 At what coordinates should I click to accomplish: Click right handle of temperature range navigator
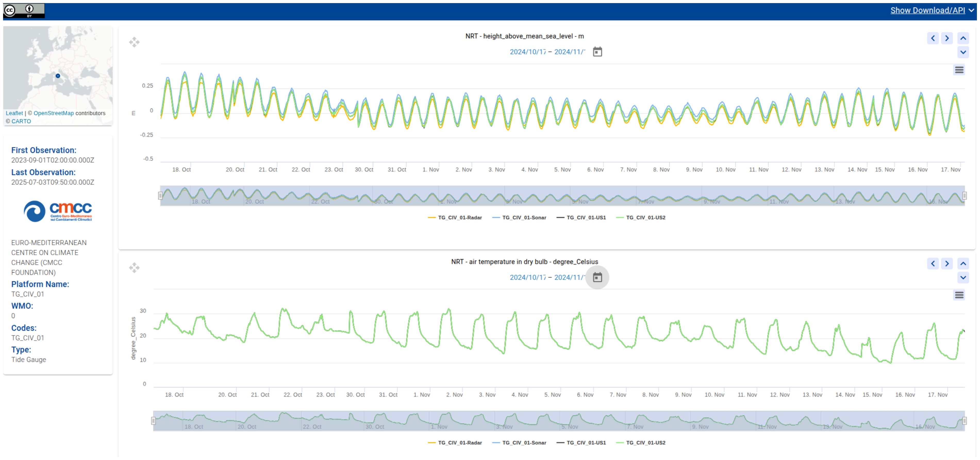(x=964, y=420)
